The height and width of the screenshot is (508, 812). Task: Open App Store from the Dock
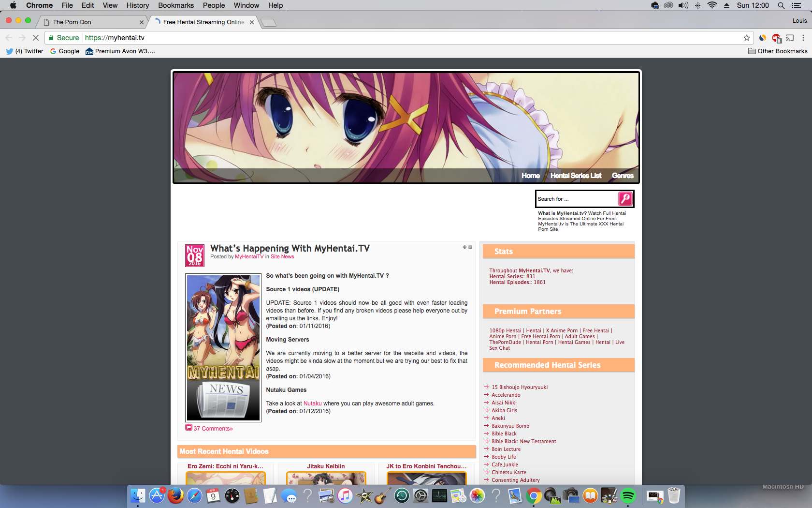coord(157,495)
